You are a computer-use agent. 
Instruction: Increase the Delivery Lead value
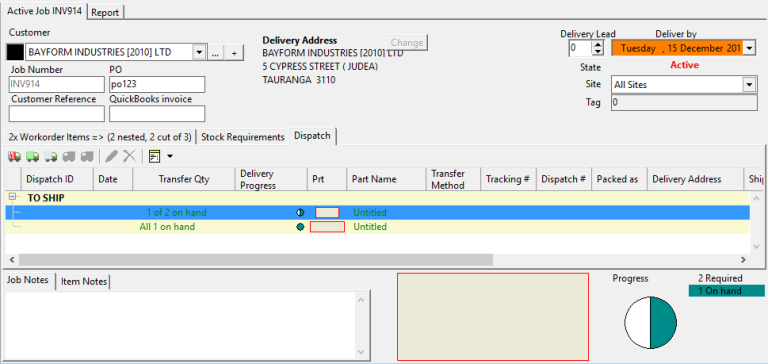click(x=598, y=45)
